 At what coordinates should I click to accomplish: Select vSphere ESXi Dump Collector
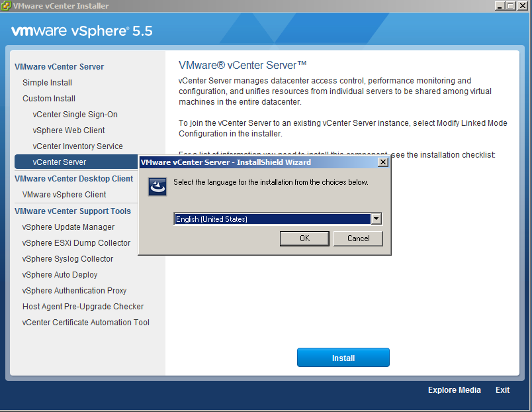[76, 243]
